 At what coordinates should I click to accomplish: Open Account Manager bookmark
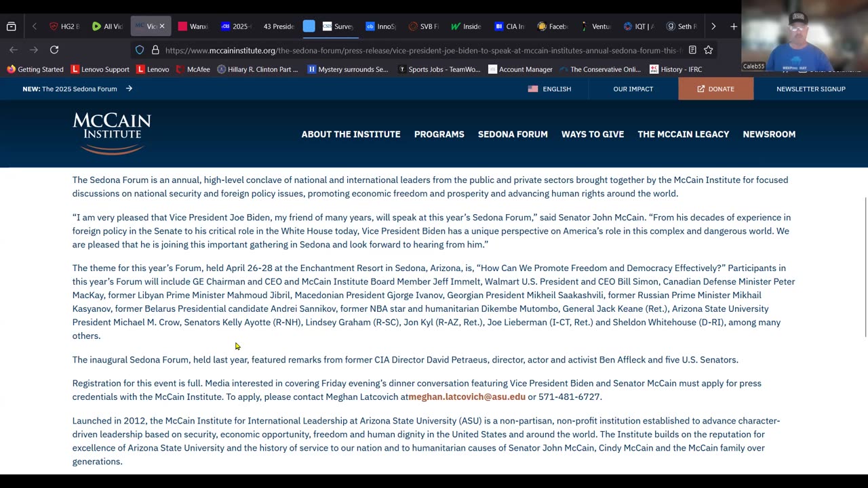point(520,69)
